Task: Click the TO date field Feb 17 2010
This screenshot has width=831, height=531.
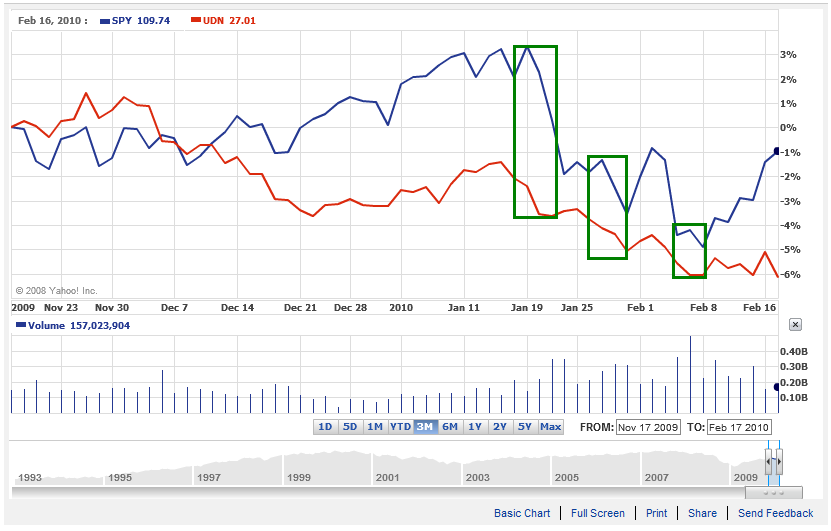Action: (x=739, y=427)
